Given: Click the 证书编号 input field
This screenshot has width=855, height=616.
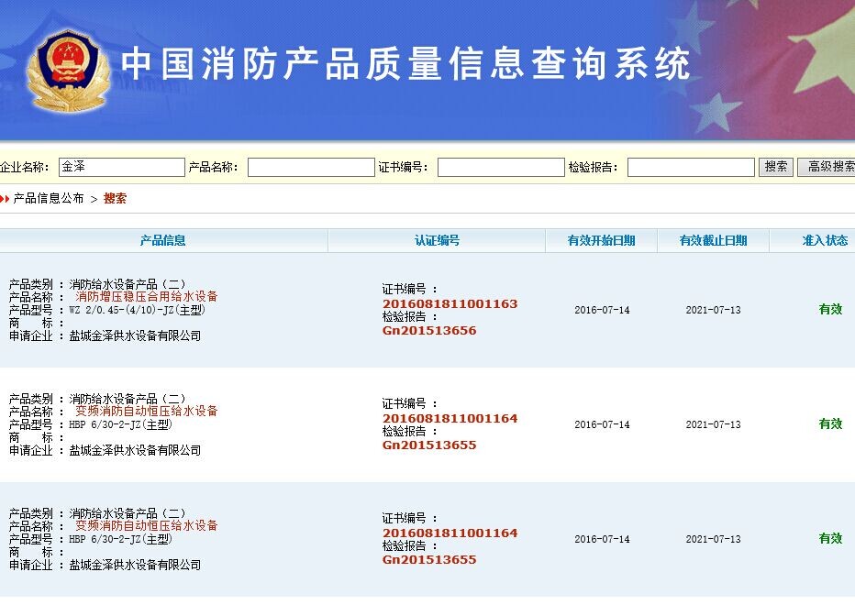Looking at the screenshot, I should (x=501, y=167).
